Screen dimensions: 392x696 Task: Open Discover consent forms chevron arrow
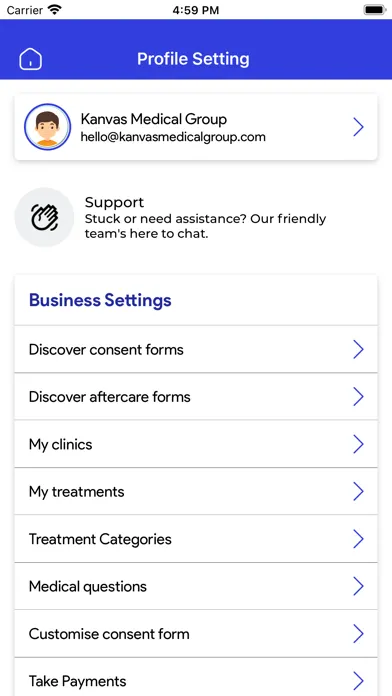[x=358, y=350]
